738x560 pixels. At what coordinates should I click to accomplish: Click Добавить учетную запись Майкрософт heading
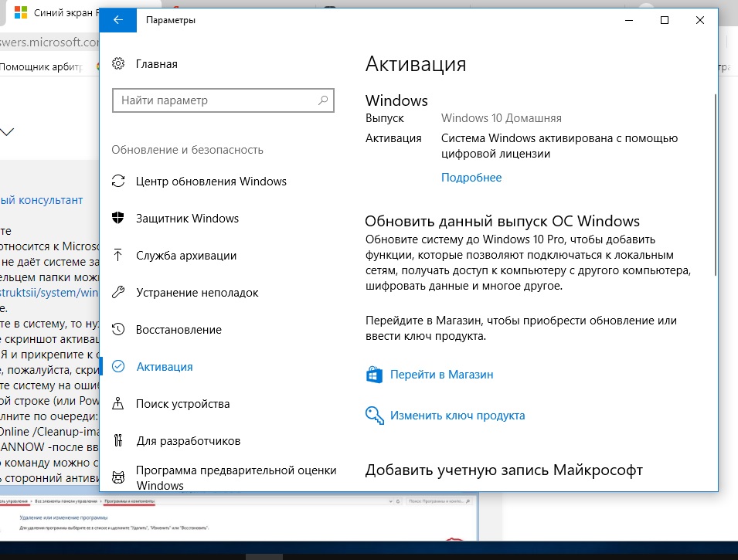coord(504,470)
